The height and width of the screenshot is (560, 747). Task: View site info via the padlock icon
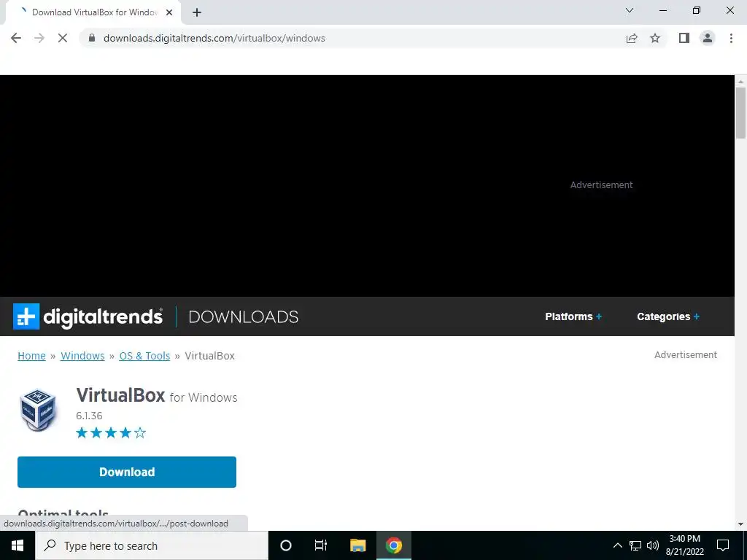92,38
